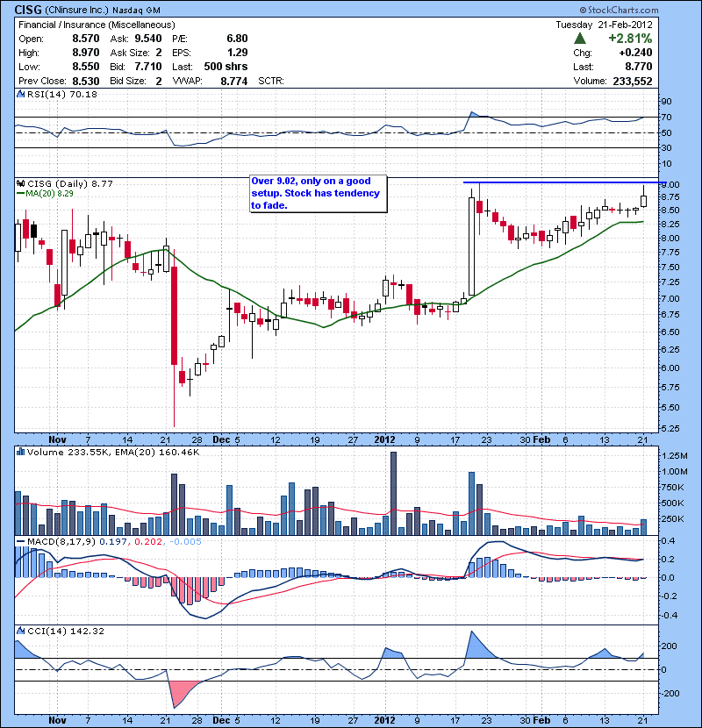Viewport: 702px width, 728px height.
Task: Select the CISG ticker symbol in the title
Action: (28, 10)
